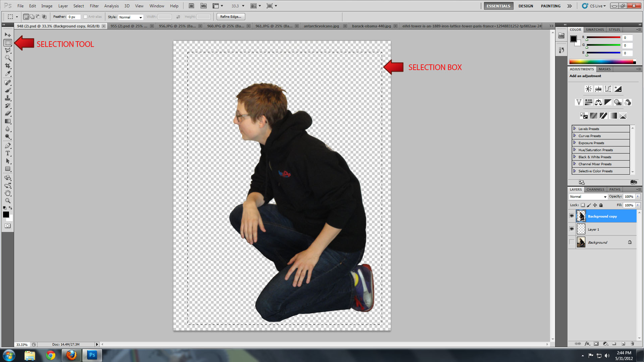Viewport: 644px width, 362px height.
Task: Switch to Painting workspace
Action: tap(550, 6)
